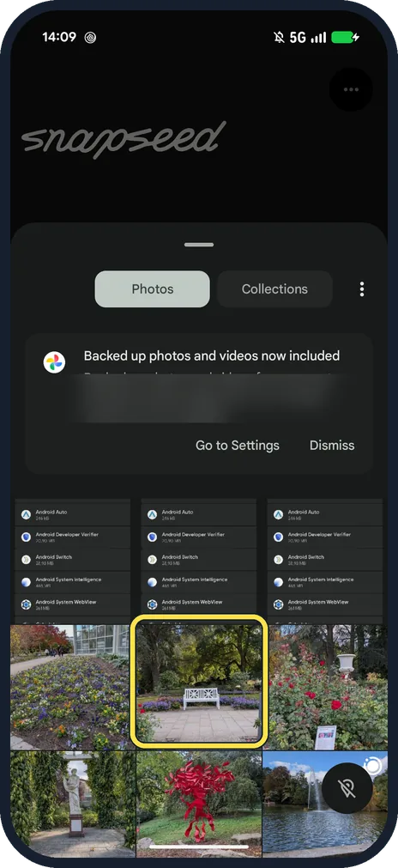This screenshot has height=868, width=398.
Task: Dismiss the backed up photos banner
Action: (x=332, y=445)
